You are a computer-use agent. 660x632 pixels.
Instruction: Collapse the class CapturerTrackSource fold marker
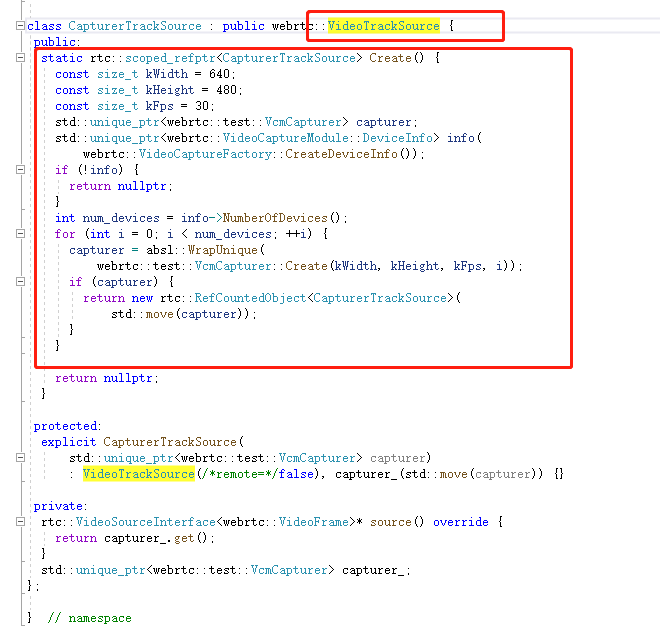(x=20, y=26)
